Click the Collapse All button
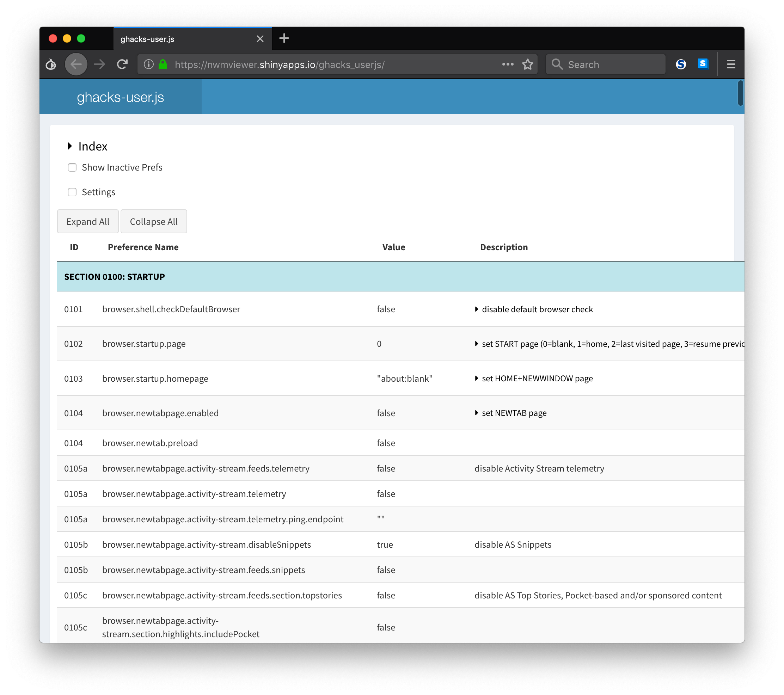Image resolution: width=784 pixels, height=695 pixels. (x=153, y=221)
